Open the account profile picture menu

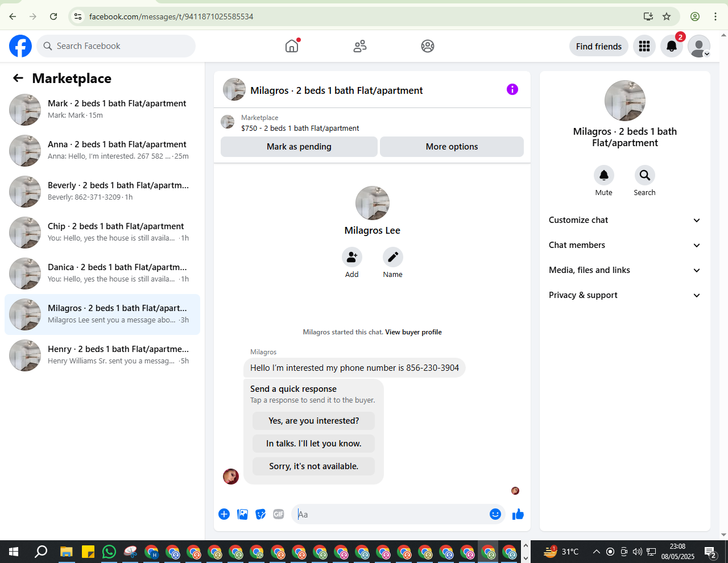[x=699, y=46]
